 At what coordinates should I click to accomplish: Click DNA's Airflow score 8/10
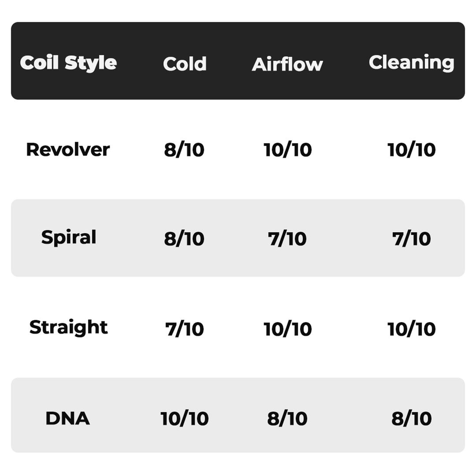pyautogui.click(x=287, y=419)
